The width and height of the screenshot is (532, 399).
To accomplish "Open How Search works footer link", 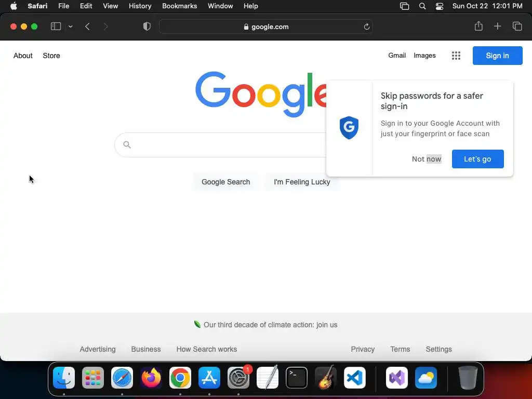I will pos(207,349).
